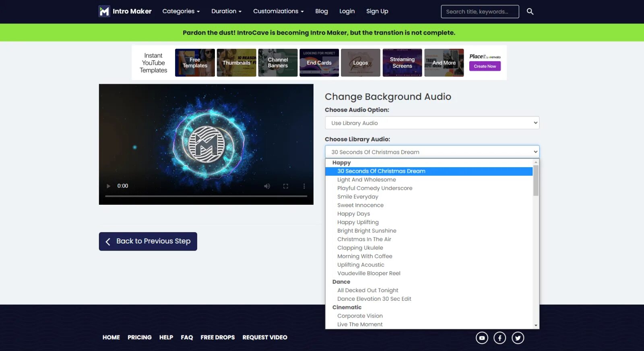Open the Facebook social icon
This screenshot has height=351, width=644.
(500, 338)
